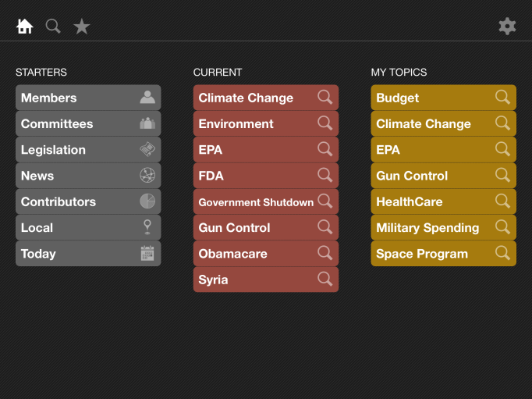Click the document icon on Legislation row
Image resolution: width=532 pixels, height=399 pixels.
pyautogui.click(x=147, y=149)
